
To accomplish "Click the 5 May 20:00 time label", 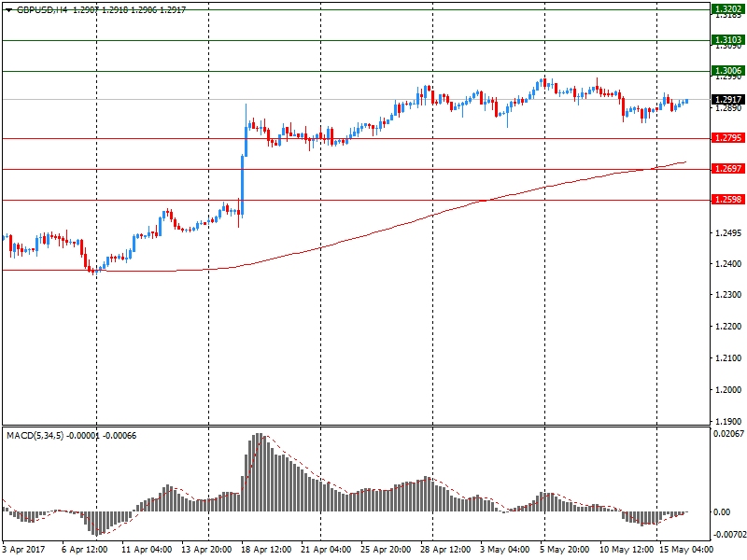I will (565, 550).
